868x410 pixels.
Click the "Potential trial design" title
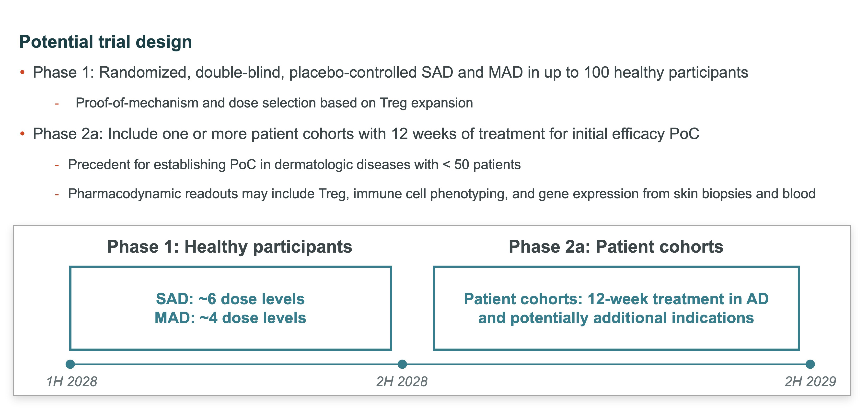[x=105, y=42]
